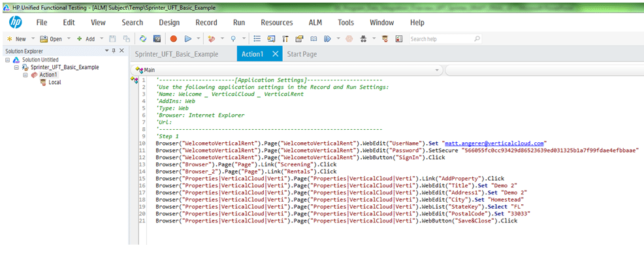Select the Local repository tree item
The image size is (644, 257).
[x=55, y=82]
